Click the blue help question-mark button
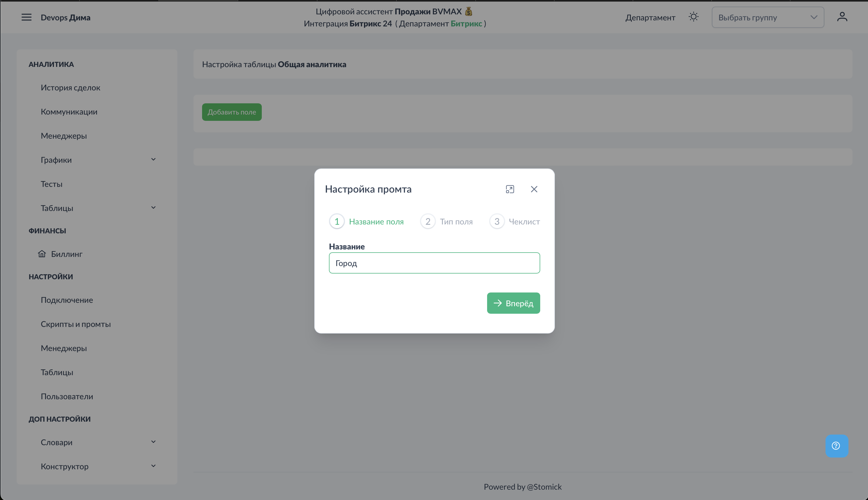 836,446
